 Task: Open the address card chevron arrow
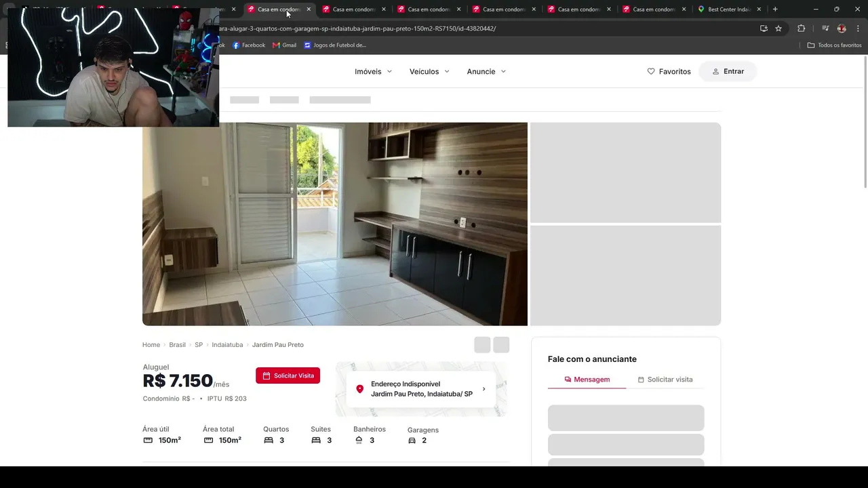[x=484, y=389]
